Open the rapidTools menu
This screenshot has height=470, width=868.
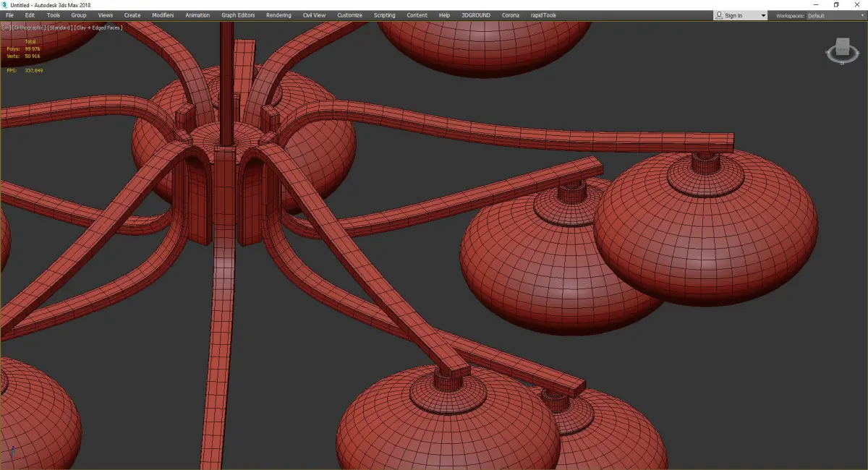(x=542, y=15)
